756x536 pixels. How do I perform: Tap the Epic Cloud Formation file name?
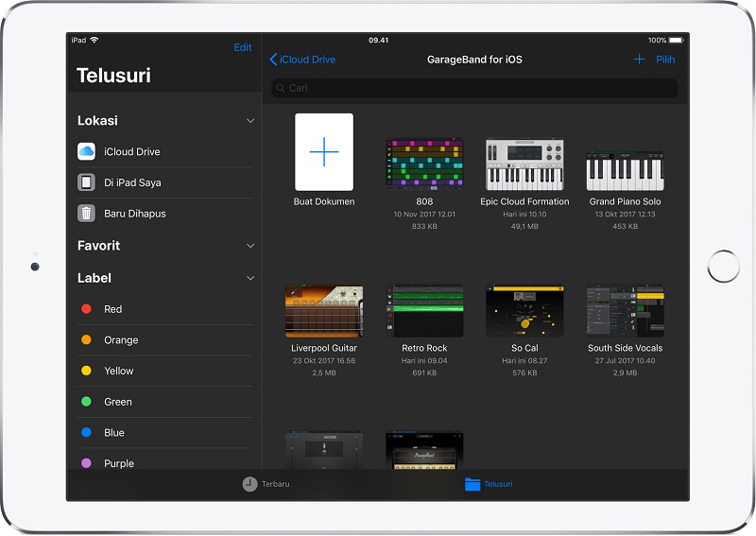click(524, 201)
